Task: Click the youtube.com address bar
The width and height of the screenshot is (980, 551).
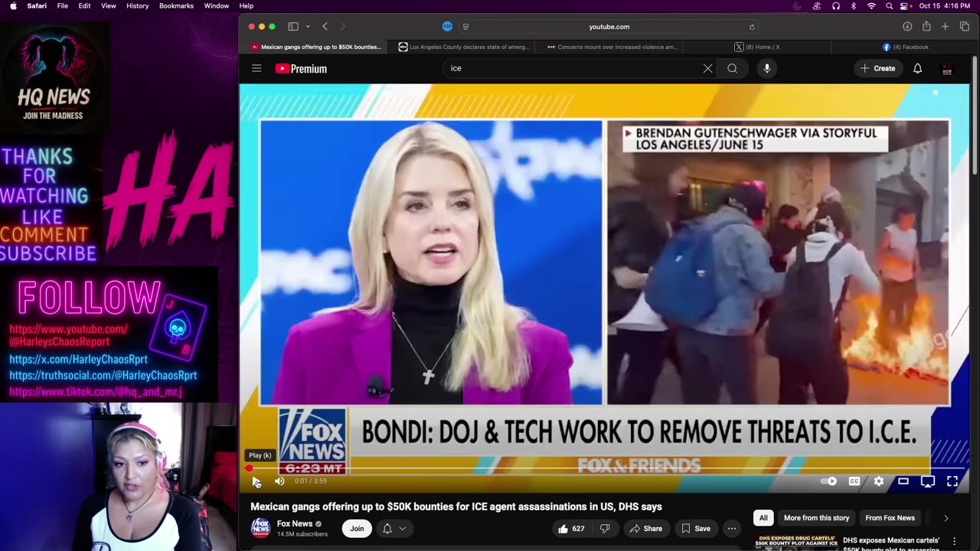Action: pyautogui.click(x=609, y=26)
